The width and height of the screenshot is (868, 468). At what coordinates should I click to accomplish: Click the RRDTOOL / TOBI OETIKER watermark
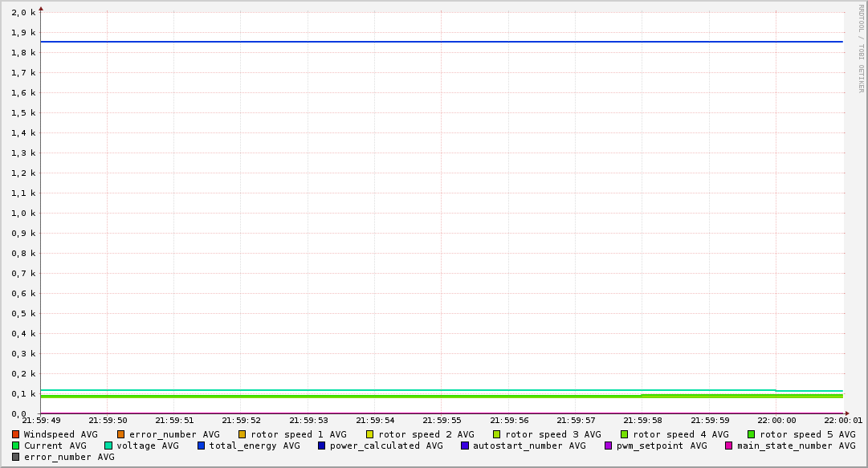coord(861,48)
